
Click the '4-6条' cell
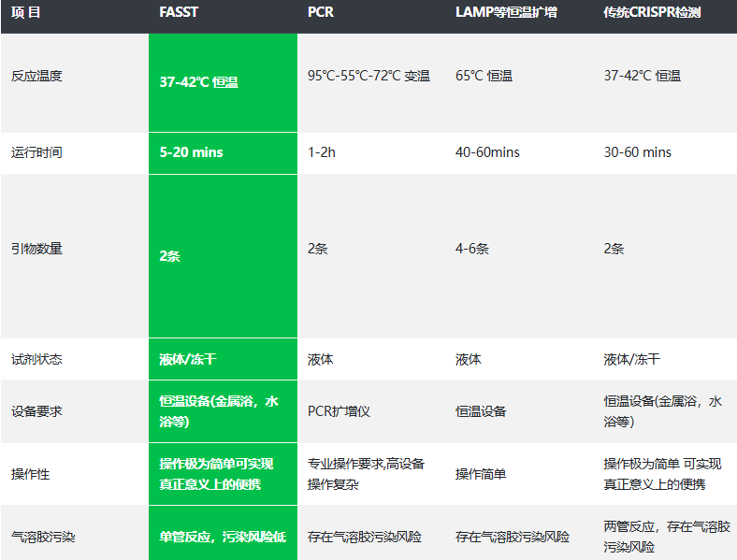[472, 249]
